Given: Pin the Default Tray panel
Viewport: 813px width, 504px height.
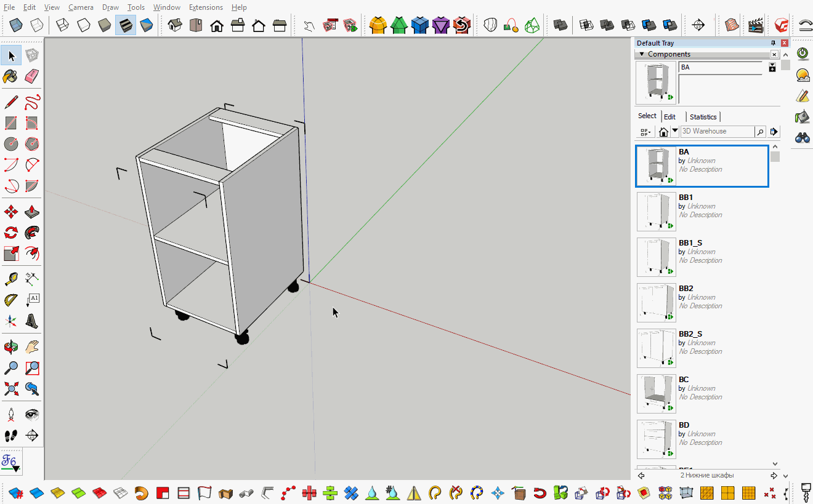Looking at the screenshot, I should coord(773,42).
